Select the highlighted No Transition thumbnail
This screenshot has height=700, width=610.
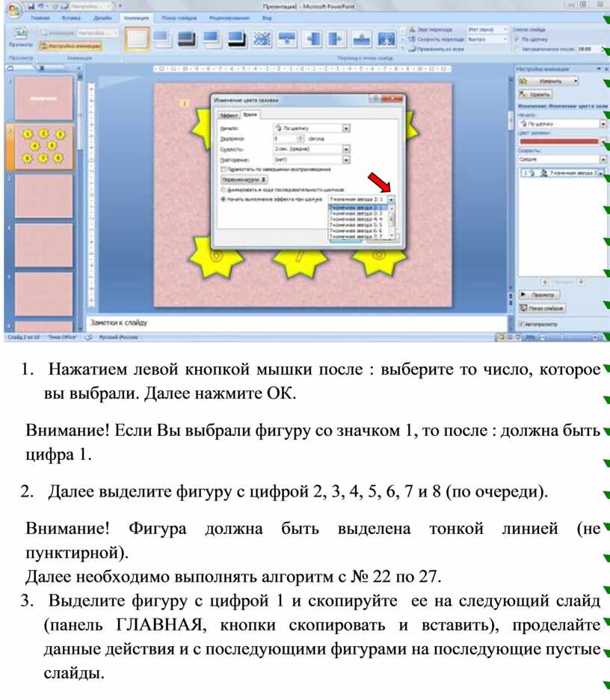pos(137,40)
